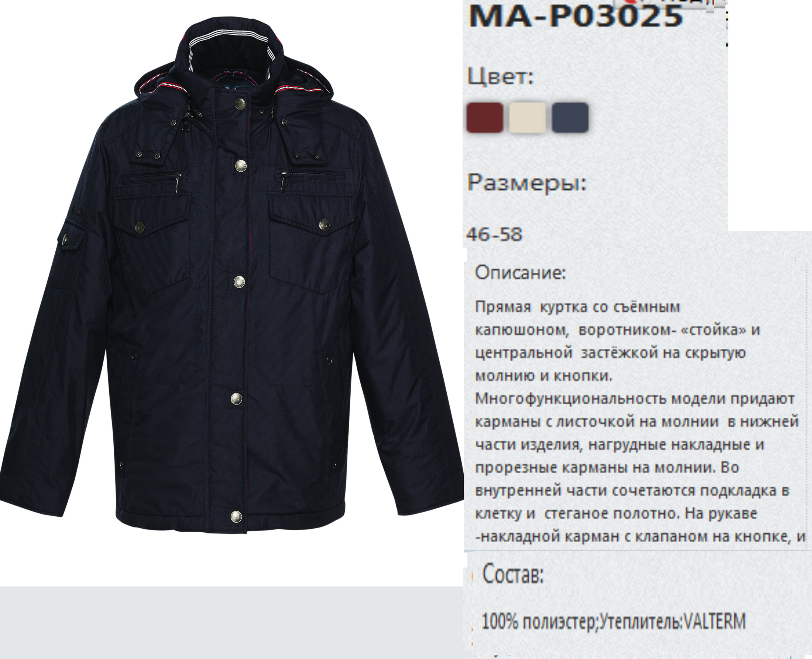Screen dimensions: 812x659
Task: Click the jacket's bottom hem snap button
Action: click(236, 517)
